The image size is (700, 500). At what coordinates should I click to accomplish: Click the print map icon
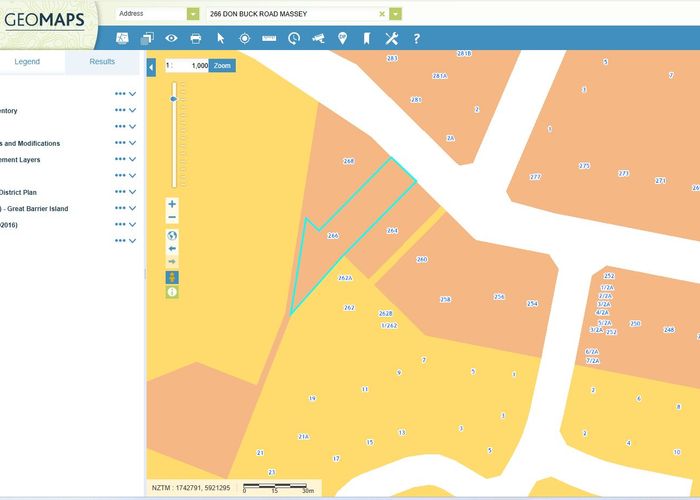click(196, 38)
